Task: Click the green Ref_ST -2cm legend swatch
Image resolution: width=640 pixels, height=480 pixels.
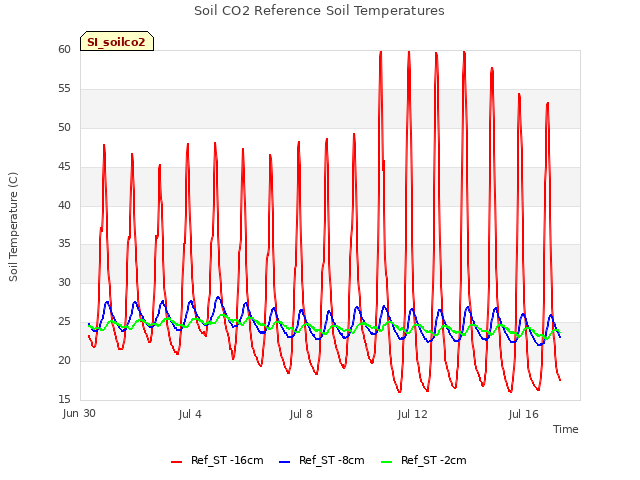Action: (x=386, y=462)
